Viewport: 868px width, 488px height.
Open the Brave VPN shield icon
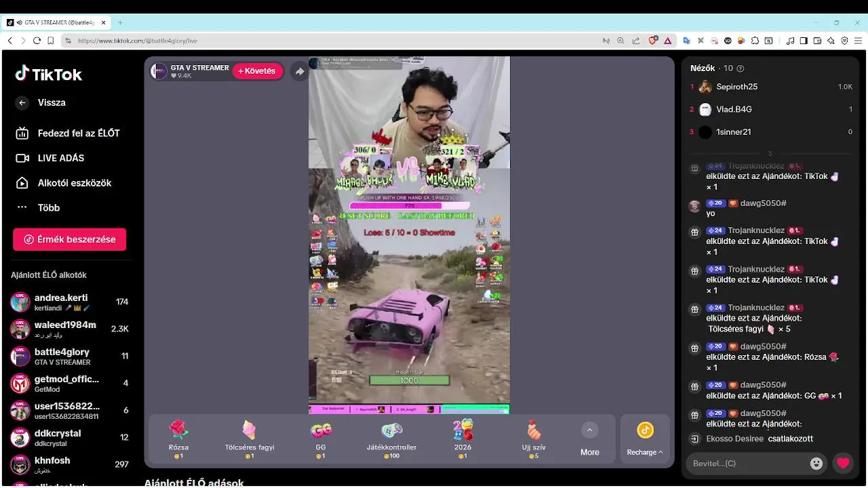click(845, 41)
